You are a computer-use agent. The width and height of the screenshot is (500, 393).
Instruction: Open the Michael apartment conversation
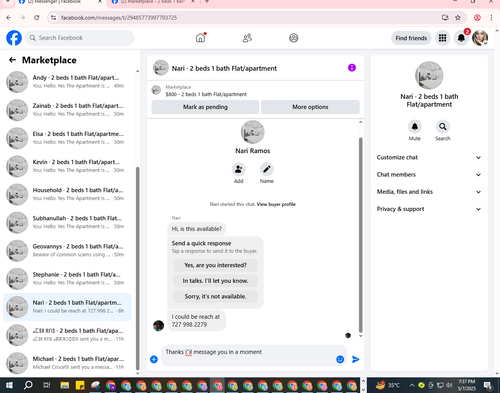tap(68, 363)
